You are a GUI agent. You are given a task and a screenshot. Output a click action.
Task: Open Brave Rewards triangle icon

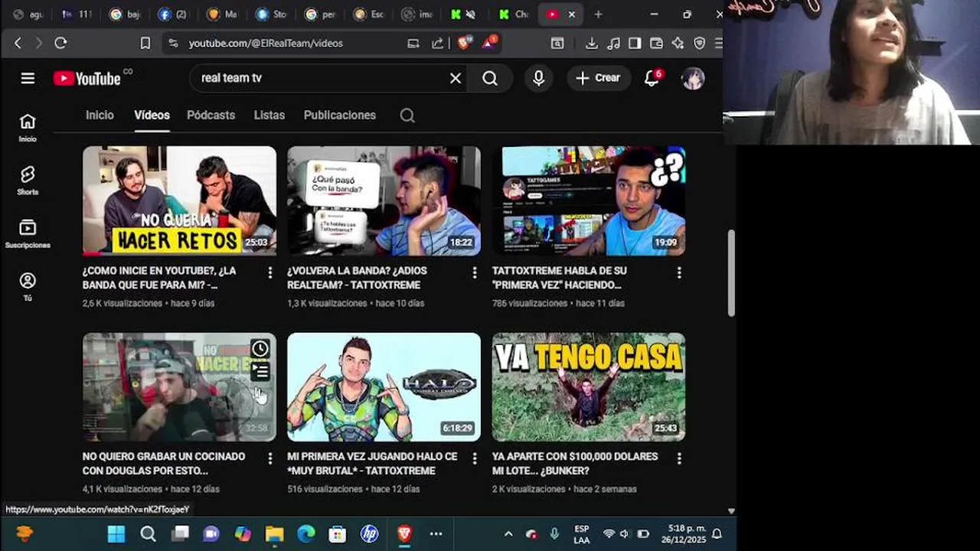(489, 43)
